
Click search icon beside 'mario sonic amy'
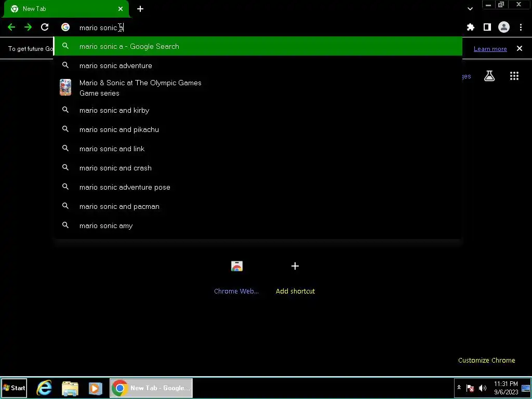[x=65, y=225]
